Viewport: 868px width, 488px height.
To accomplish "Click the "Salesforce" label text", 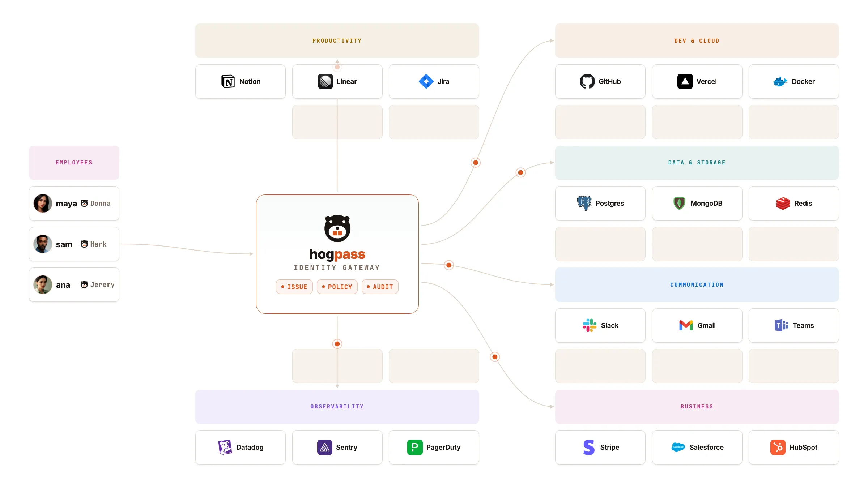I will pos(707,447).
